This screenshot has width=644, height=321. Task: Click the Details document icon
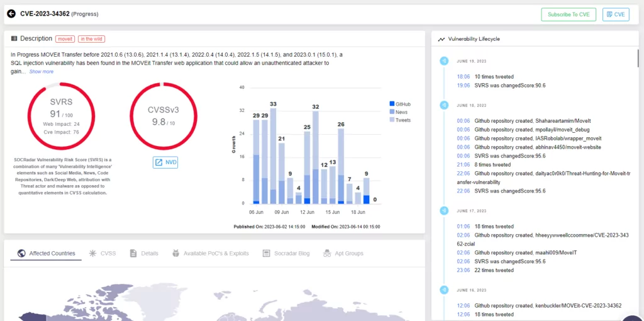pyautogui.click(x=133, y=253)
